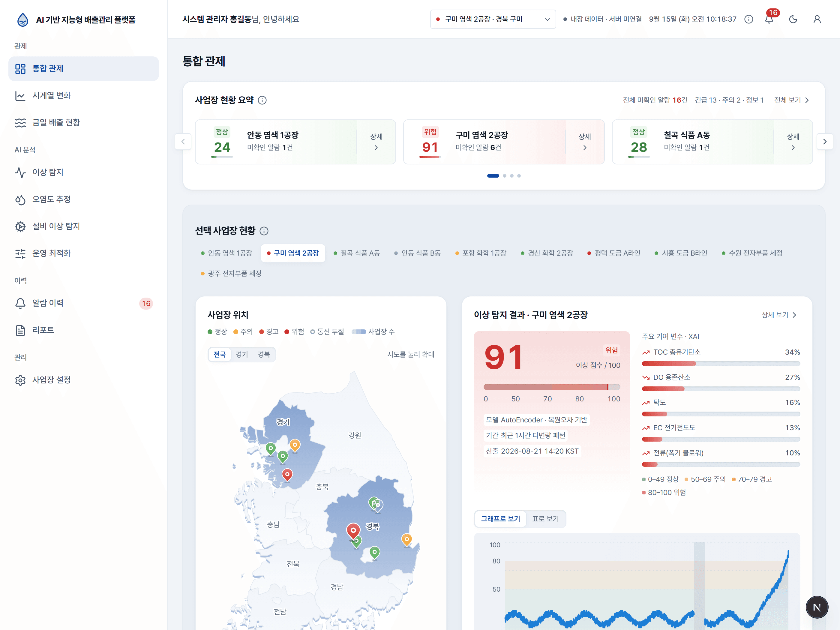Open 상세 보기 for anomaly detection result
The image size is (840, 630).
[x=779, y=315]
